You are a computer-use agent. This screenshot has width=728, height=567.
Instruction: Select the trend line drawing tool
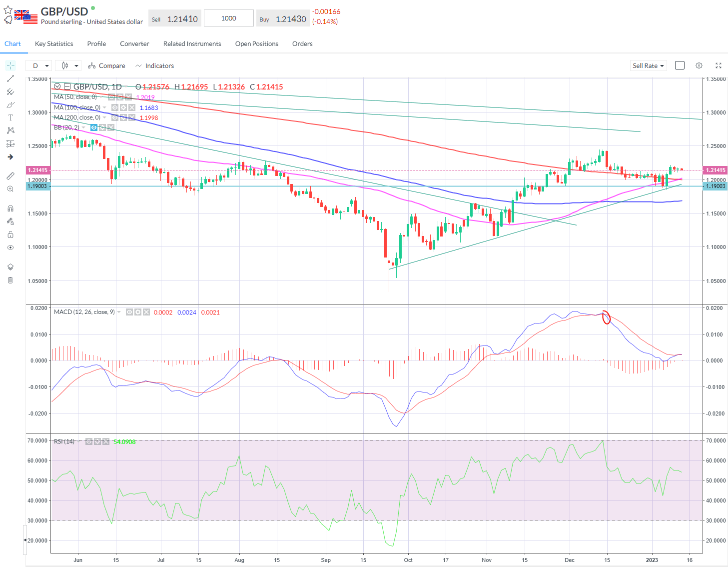[x=10, y=78]
